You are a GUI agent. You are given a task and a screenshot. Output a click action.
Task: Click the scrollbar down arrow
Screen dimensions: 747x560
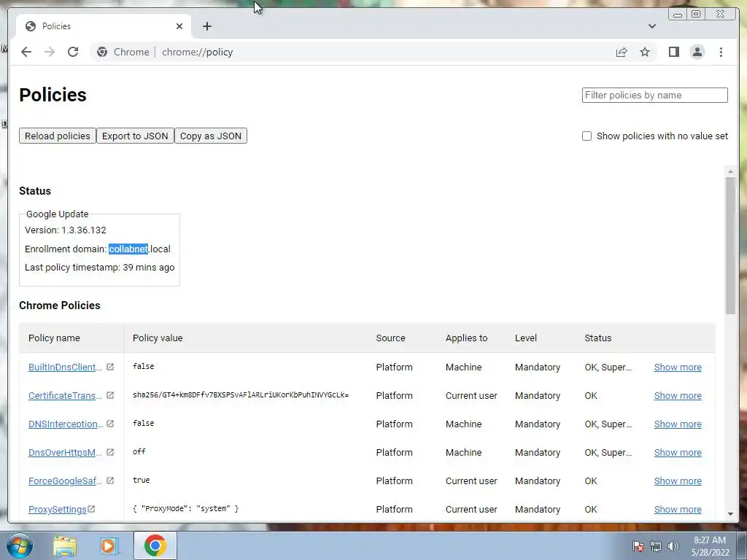point(730,514)
